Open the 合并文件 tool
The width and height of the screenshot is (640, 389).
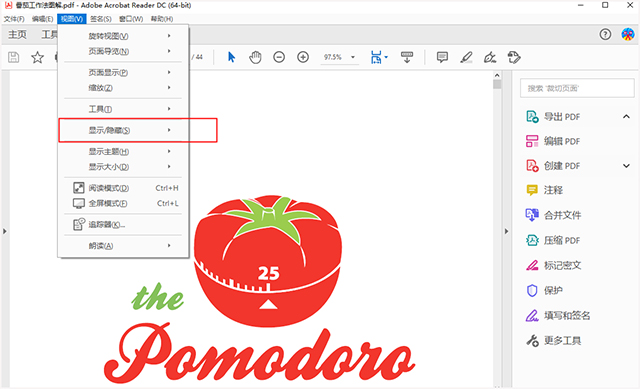click(x=553, y=215)
